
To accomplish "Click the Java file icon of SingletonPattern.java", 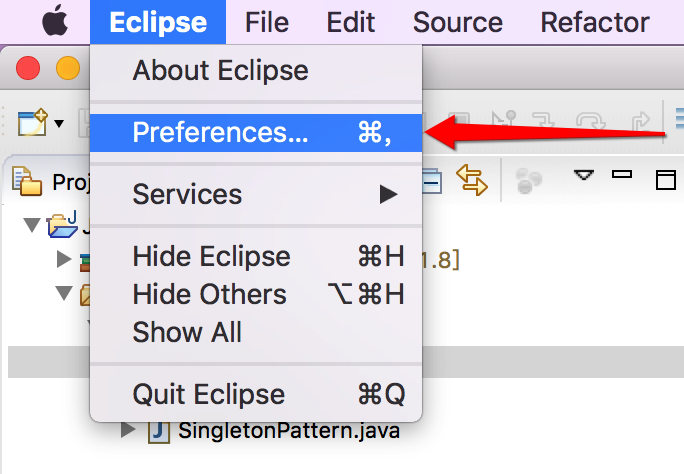I will 158,431.
